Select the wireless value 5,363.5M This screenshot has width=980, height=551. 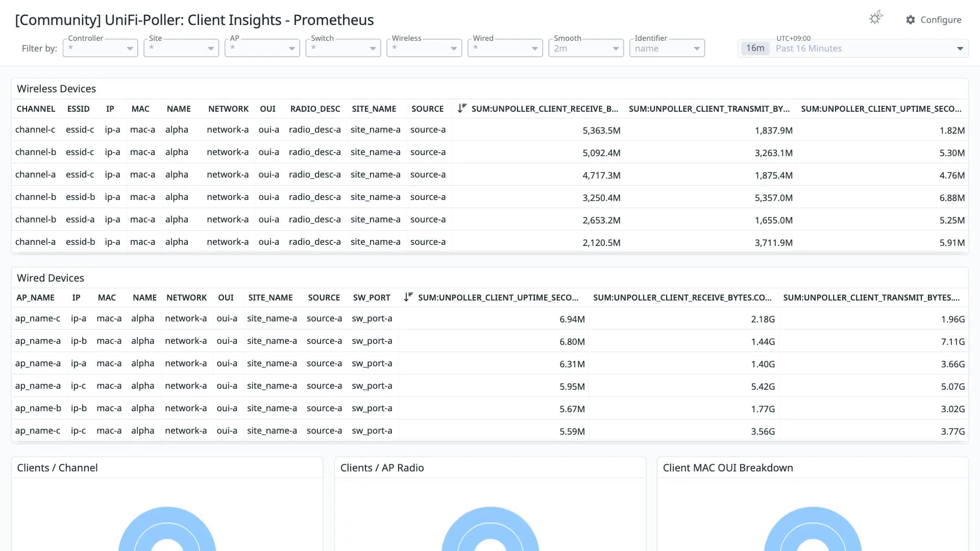(x=601, y=131)
